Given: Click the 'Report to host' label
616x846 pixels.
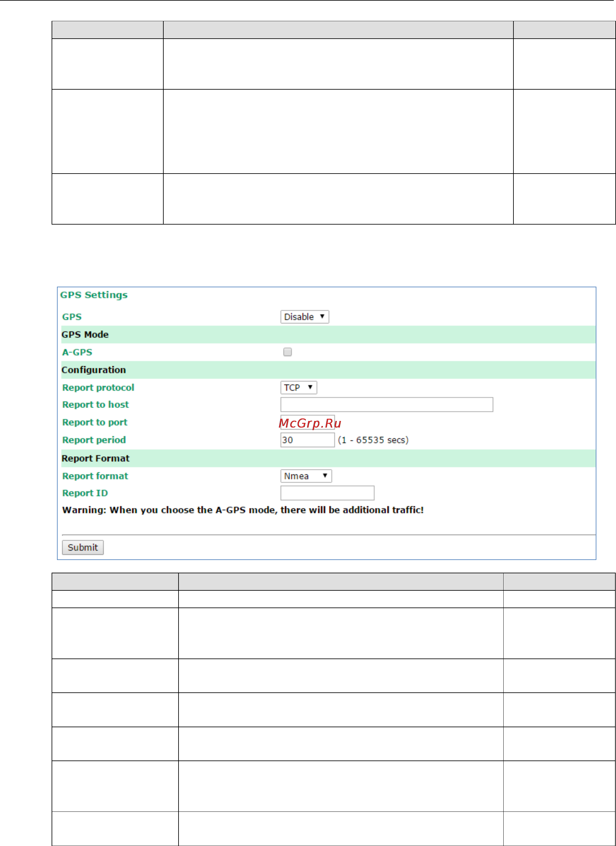Looking at the screenshot, I should click(x=96, y=405).
